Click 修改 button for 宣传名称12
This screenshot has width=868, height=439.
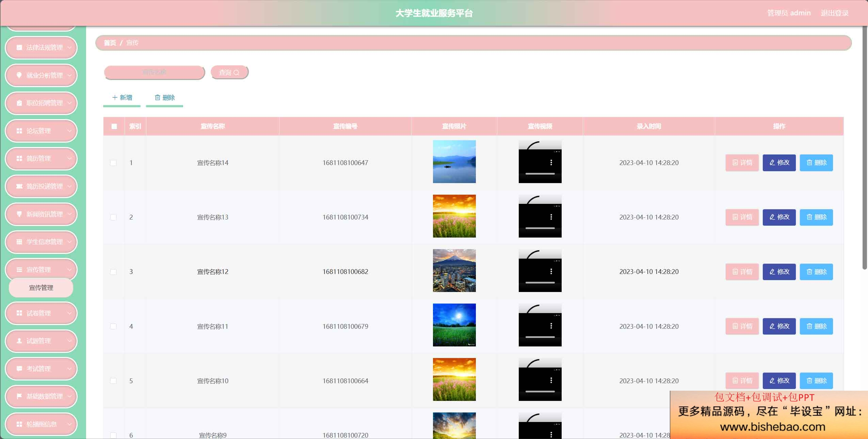tap(779, 272)
